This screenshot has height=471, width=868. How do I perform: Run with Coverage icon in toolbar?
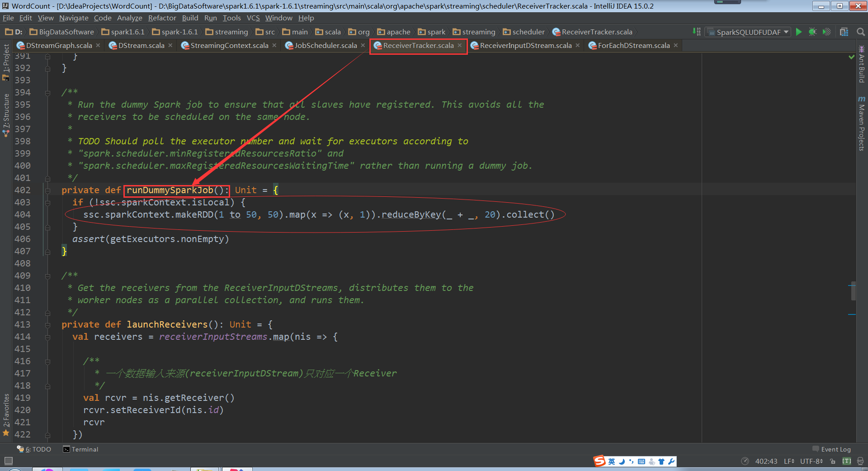pos(826,32)
